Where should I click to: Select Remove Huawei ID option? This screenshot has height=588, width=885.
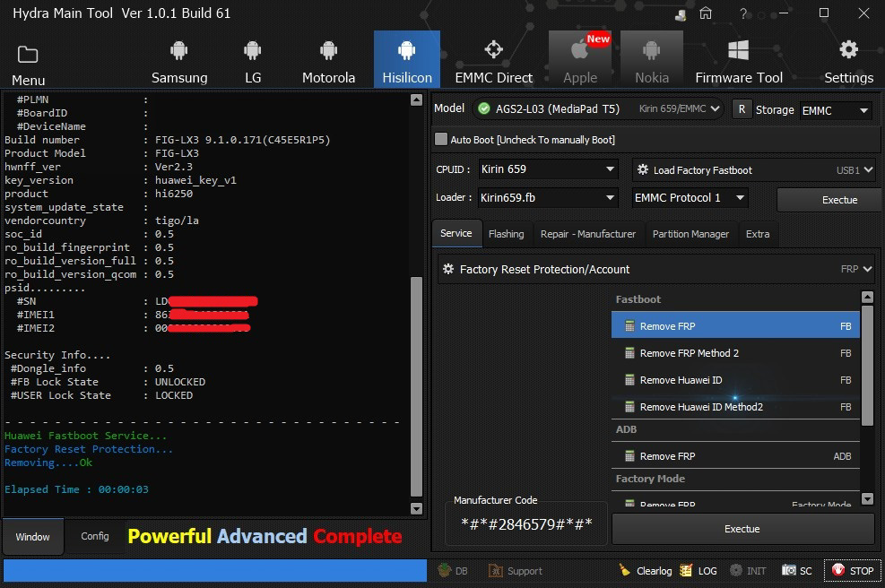(681, 380)
